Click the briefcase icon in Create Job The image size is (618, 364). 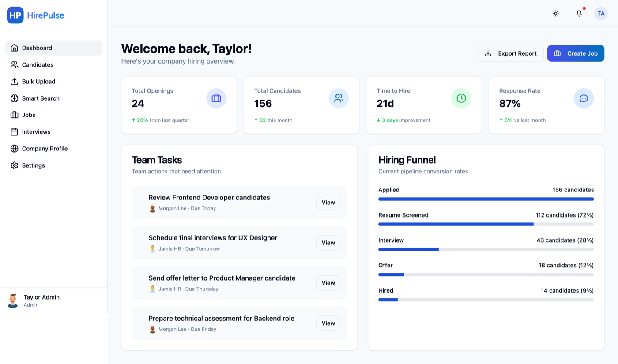pos(558,53)
